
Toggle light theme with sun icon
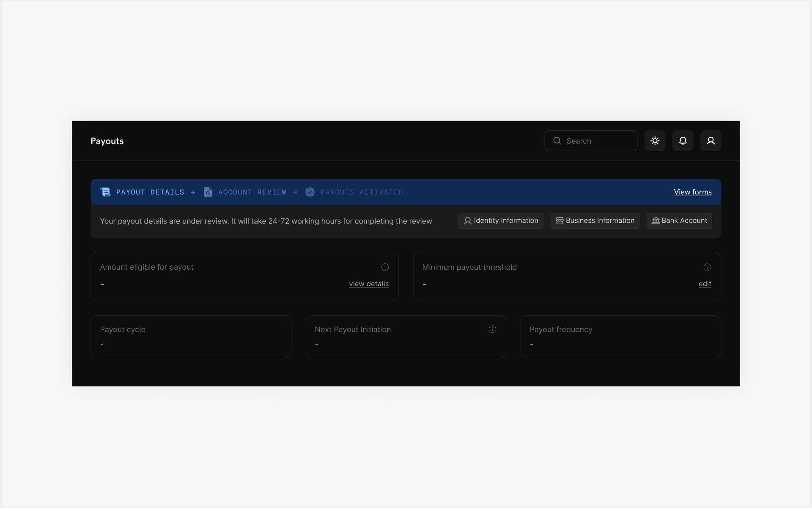pyautogui.click(x=655, y=141)
